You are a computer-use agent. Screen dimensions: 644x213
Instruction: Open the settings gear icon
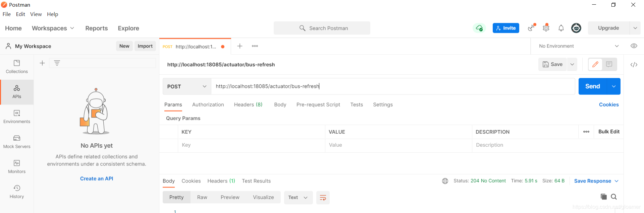tap(546, 28)
